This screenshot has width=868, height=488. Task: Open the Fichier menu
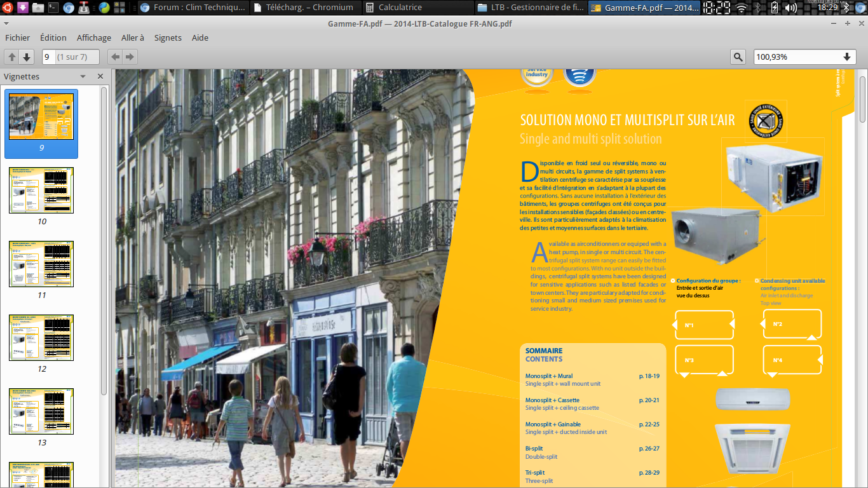point(18,37)
